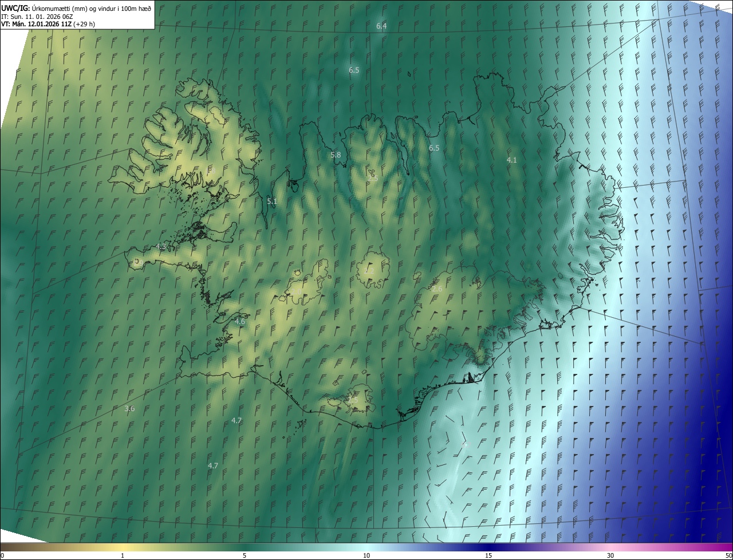The image size is (733, 560).
Task: Click the color scale tick label "10"
Action: pos(366,555)
